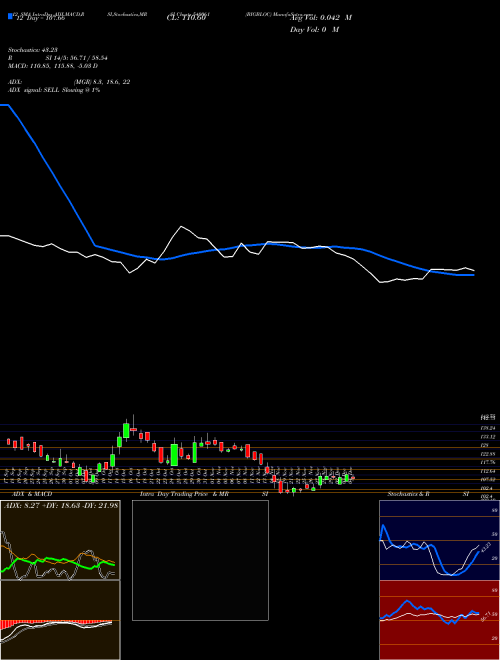Click the 'Day Vol: 0 M' text
The height and width of the screenshot is (660, 500).
point(314,30)
